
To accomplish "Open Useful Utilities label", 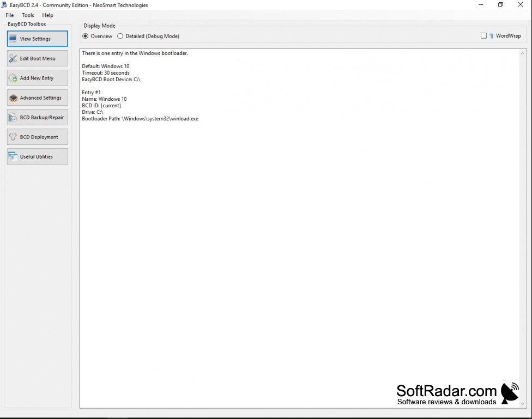I will pyautogui.click(x=37, y=157).
